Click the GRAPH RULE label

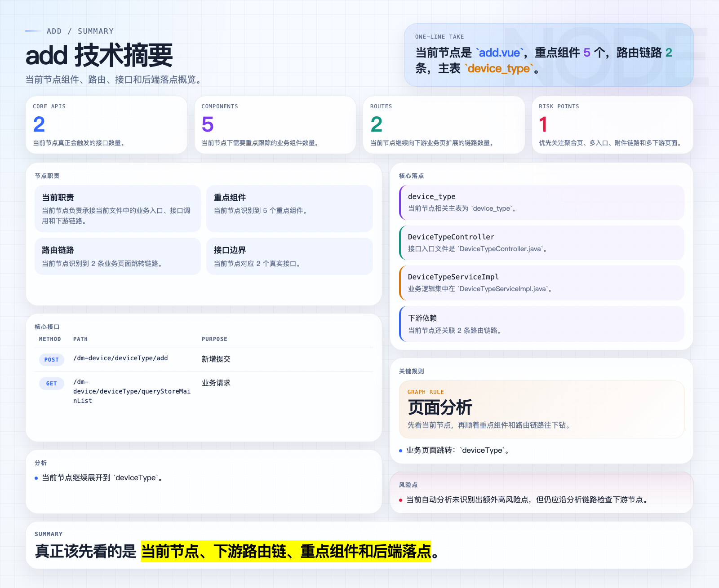click(x=426, y=392)
